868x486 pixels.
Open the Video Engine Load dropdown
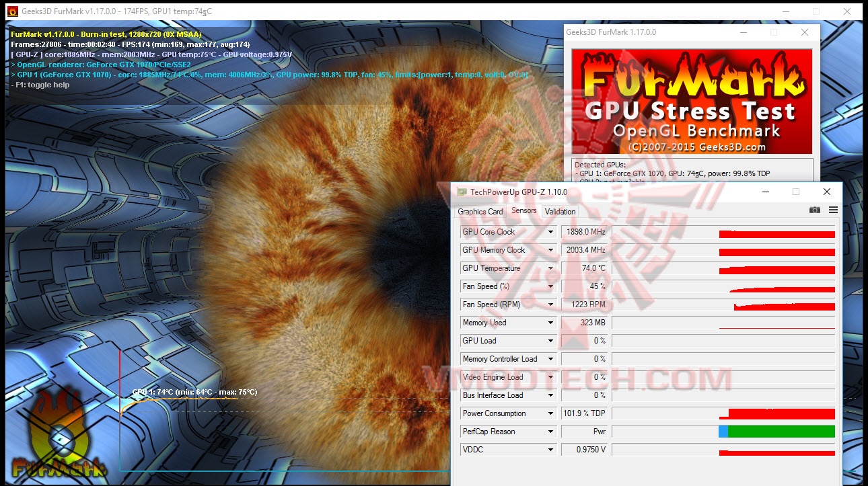click(550, 377)
